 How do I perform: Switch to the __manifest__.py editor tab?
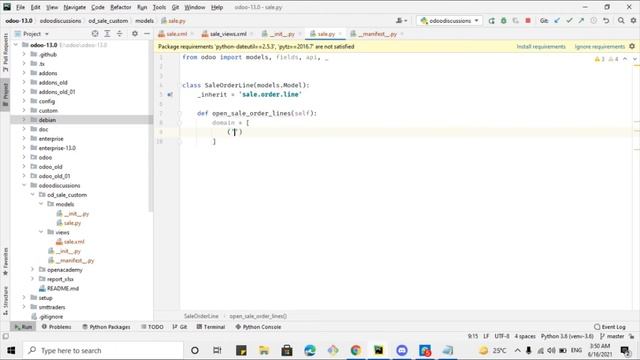pos(377,34)
